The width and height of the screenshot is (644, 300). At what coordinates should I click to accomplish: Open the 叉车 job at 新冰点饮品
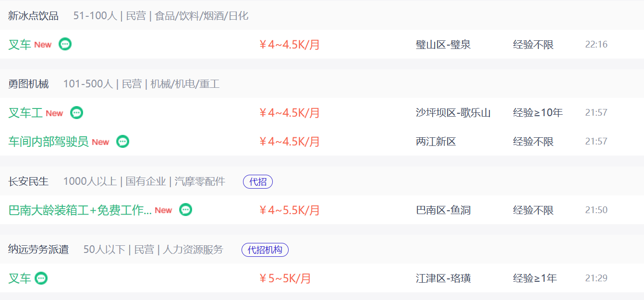point(20,45)
